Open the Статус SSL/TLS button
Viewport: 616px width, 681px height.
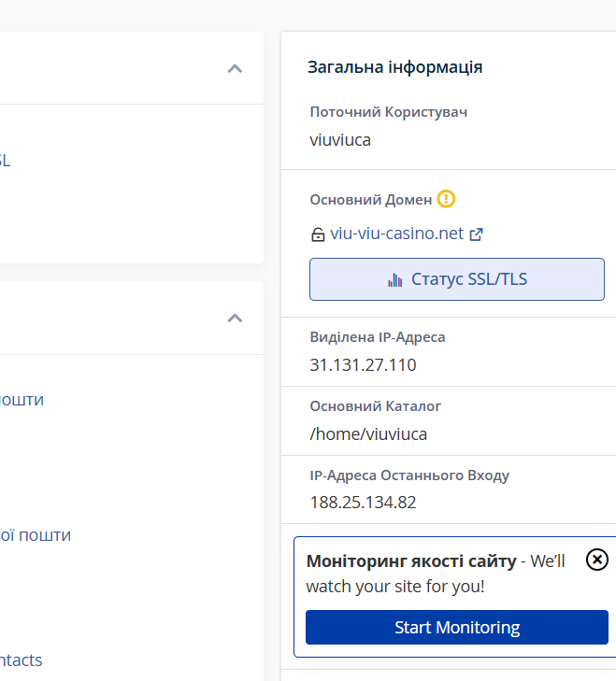[x=457, y=279]
